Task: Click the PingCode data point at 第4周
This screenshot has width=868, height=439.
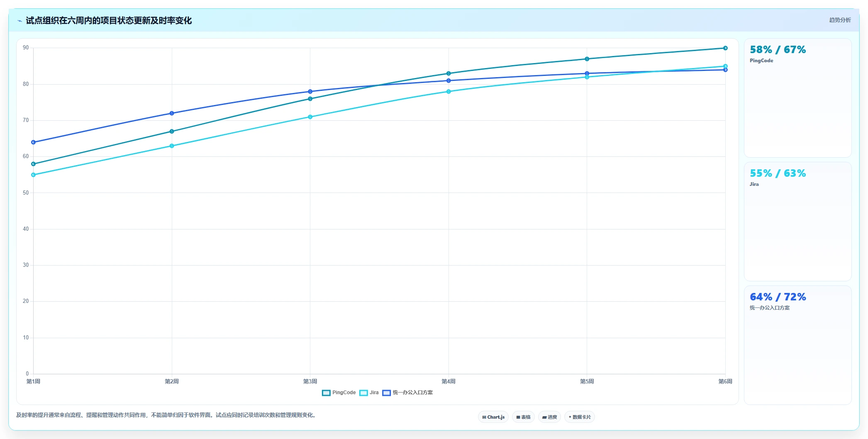Action: coord(449,73)
